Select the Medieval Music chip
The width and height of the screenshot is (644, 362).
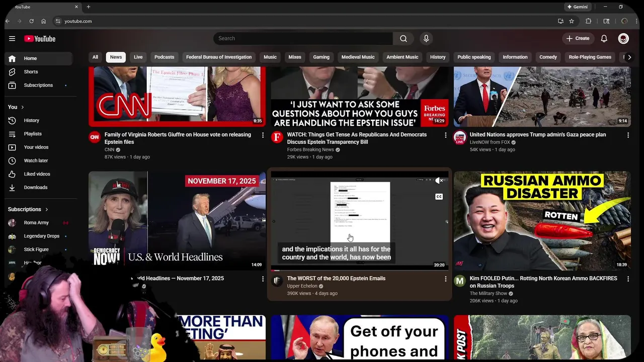click(358, 57)
